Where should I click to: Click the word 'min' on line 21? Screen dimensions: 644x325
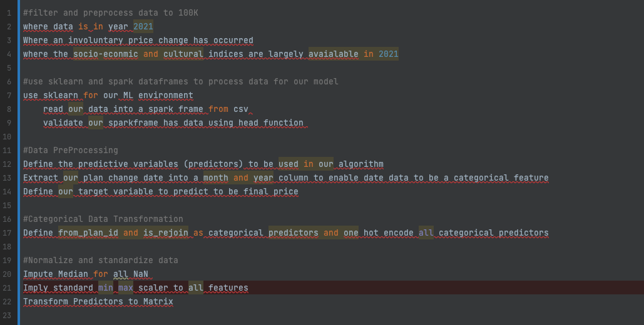click(x=106, y=288)
